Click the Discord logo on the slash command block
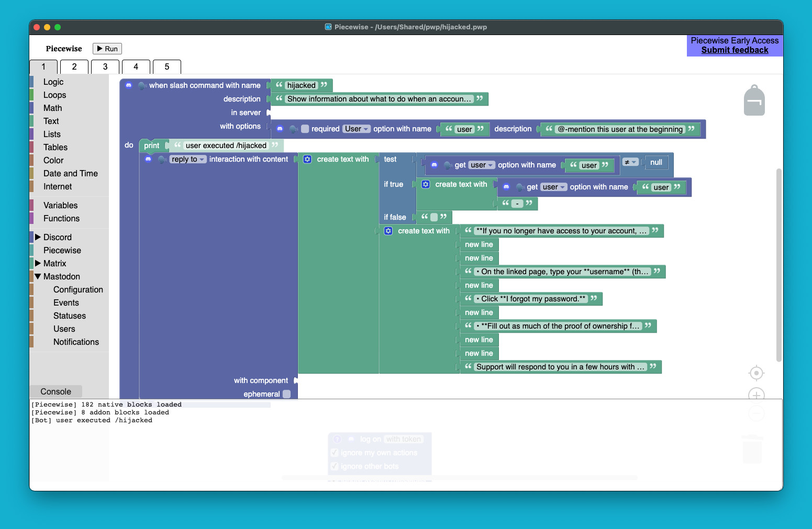This screenshot has height=529, width=812. point(129,85)
